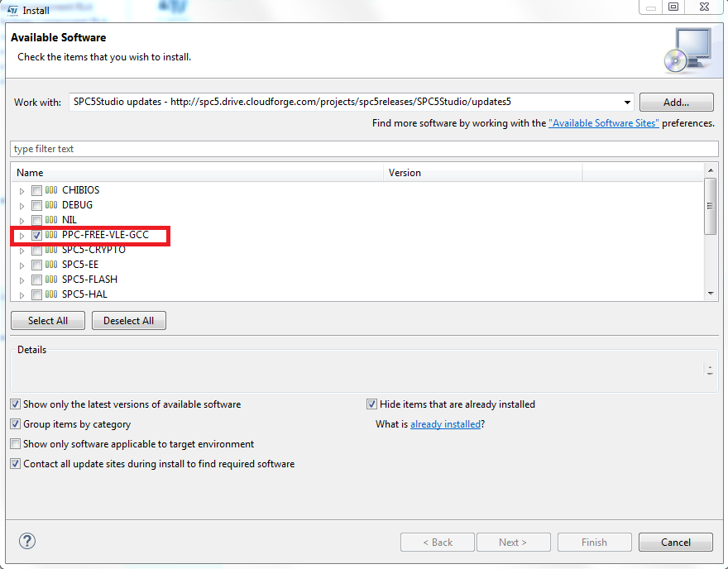Expand the NIL tree node
This screenshot has width=728, height=569.
[x=22, y=221]
